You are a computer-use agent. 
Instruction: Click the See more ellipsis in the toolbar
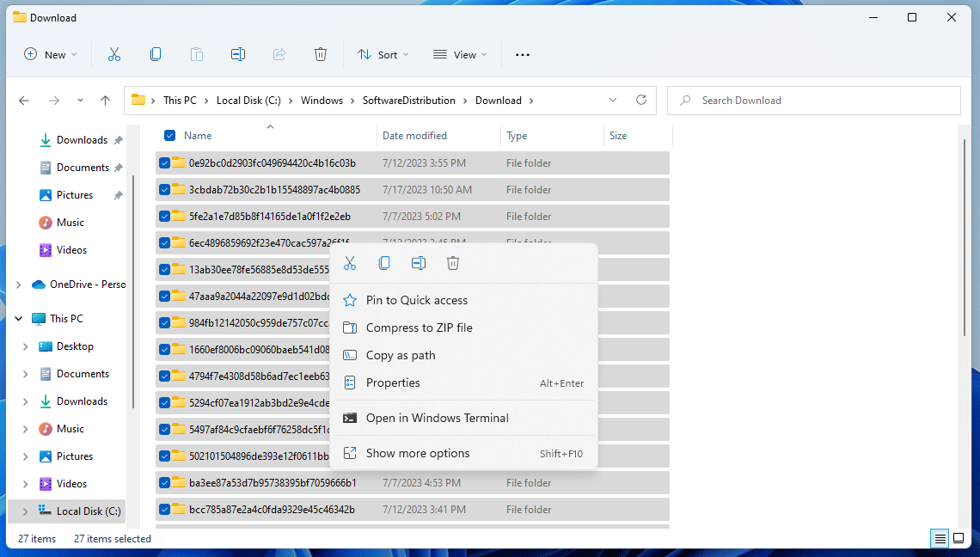pyautogui.click(x=523, y=54)
